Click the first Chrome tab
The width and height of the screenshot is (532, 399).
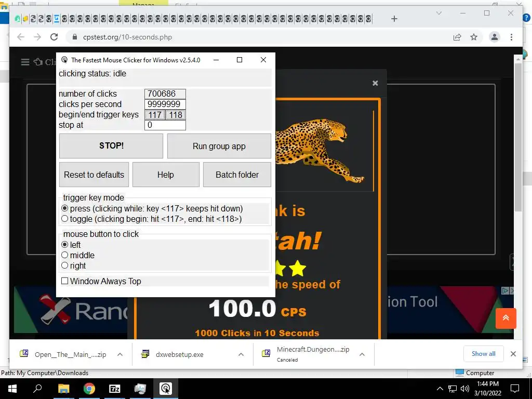point(17,19)
